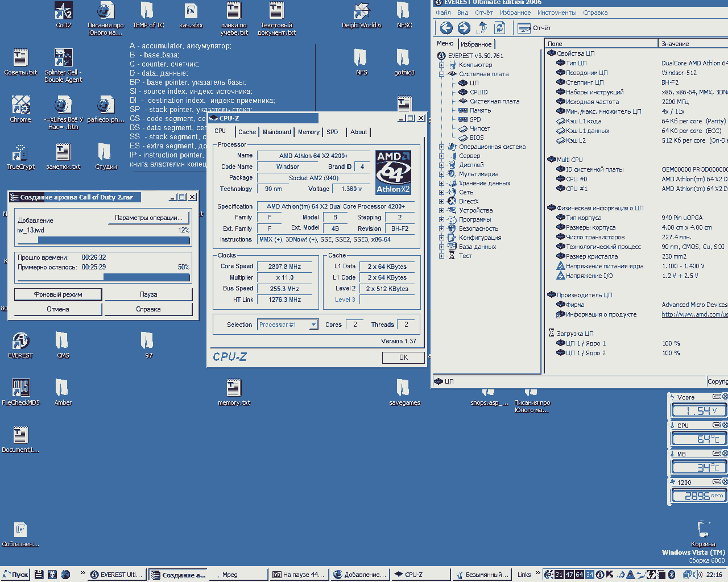Image resolution: width=728 pixels, height=582 pixels.
Task: Select the Amber folder icon
Action: [63, 393]
